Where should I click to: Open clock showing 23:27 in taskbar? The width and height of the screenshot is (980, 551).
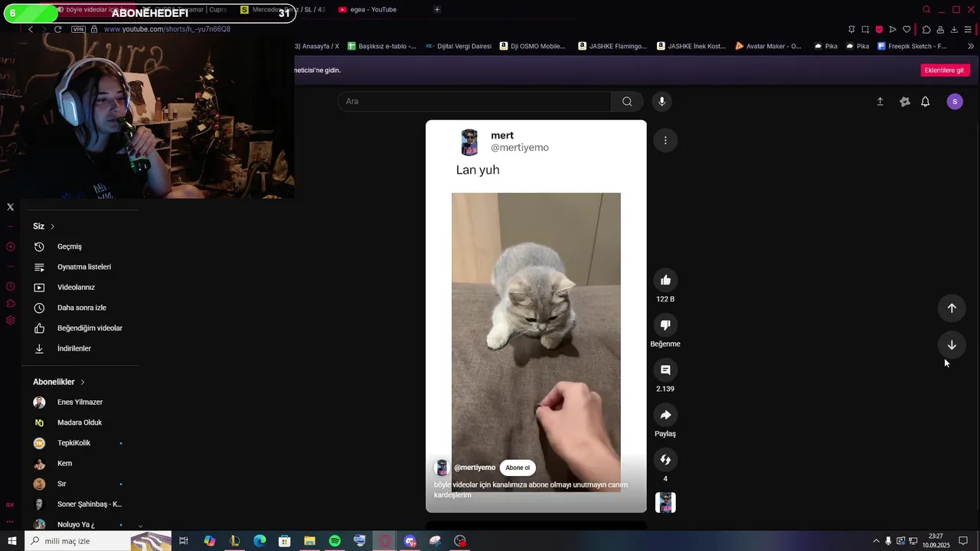(936, 541)
